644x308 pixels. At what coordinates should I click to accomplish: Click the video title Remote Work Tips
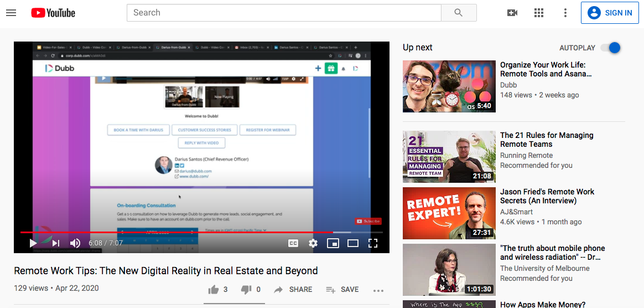(166, 270)
